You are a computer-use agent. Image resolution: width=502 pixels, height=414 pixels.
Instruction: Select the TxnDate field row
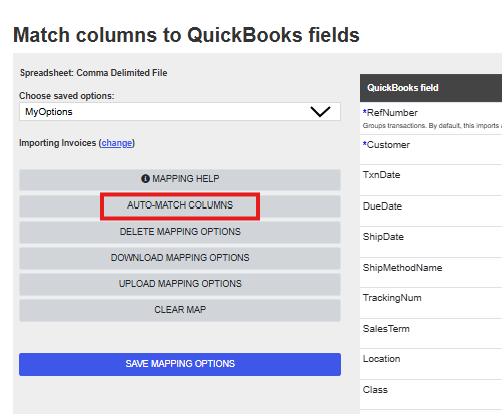[x=431, y=180]
